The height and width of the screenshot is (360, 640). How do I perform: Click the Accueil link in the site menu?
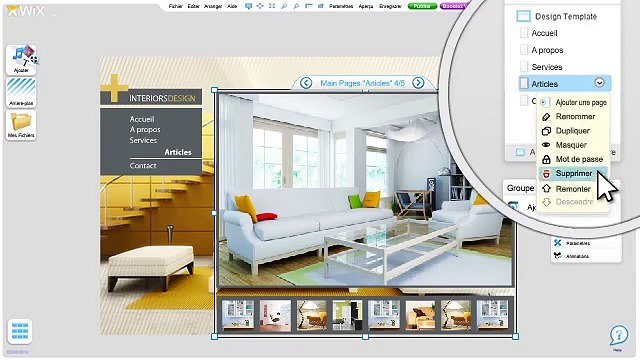[142, 119]
